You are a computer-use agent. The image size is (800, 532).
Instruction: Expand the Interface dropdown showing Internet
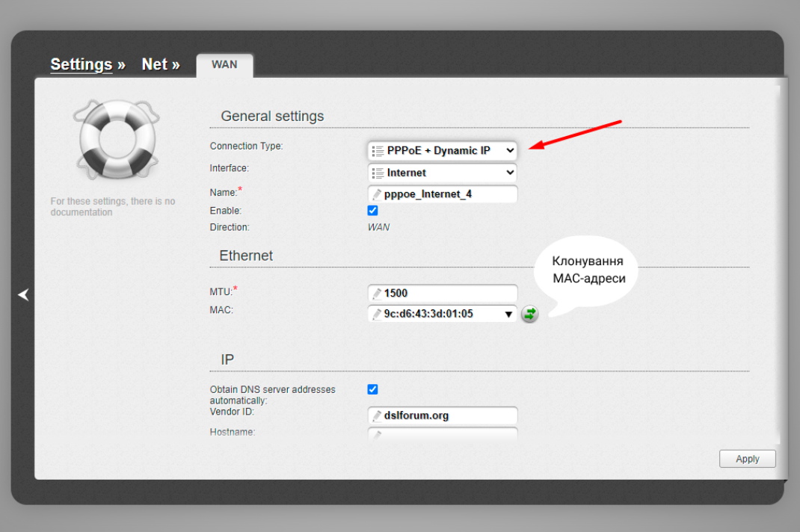pyautogui.click(x=442, y=173)
